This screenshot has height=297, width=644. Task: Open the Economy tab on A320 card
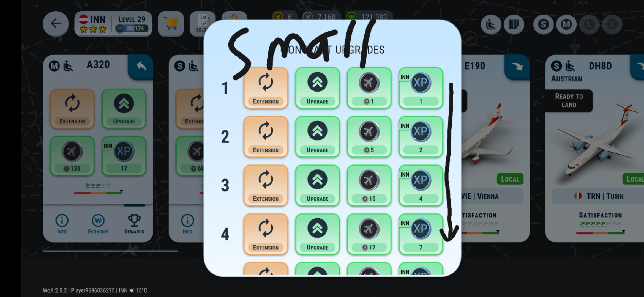pyautogui.click(x=98, y=224)
